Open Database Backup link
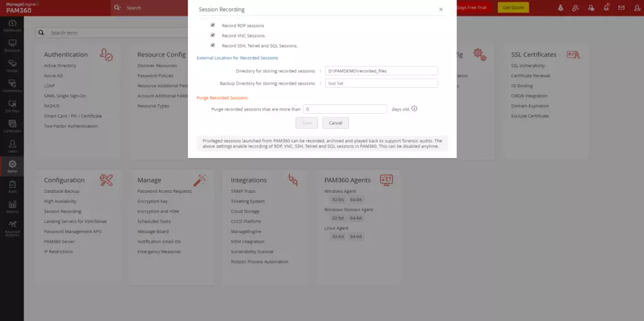 (x=62, y=192)
